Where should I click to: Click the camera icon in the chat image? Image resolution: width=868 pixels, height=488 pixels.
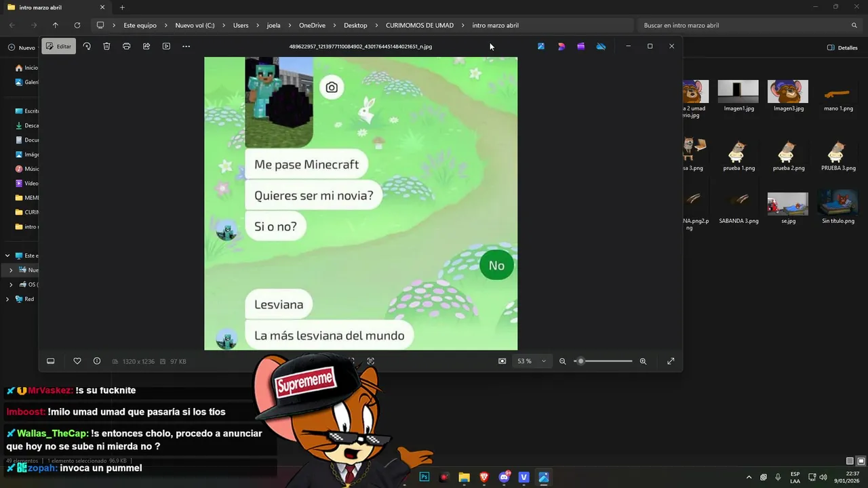click(x=332, y=87)
